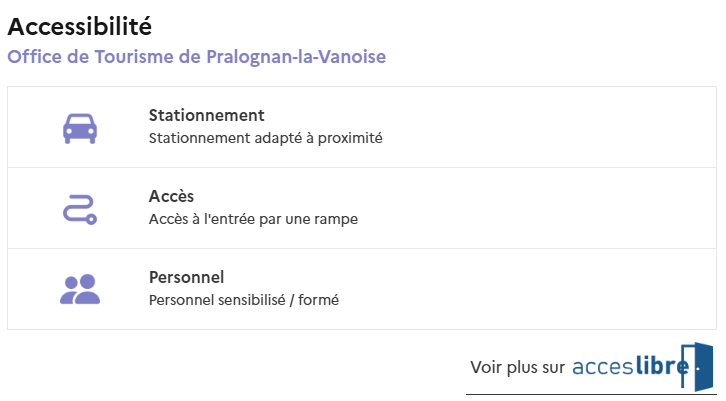Image resolution: width=726 pixels, height=401 pixels.
Task: Click 'Office de Tourisme de Pralognan-la-Vanoise' subtitle
Action: [196, 57]
